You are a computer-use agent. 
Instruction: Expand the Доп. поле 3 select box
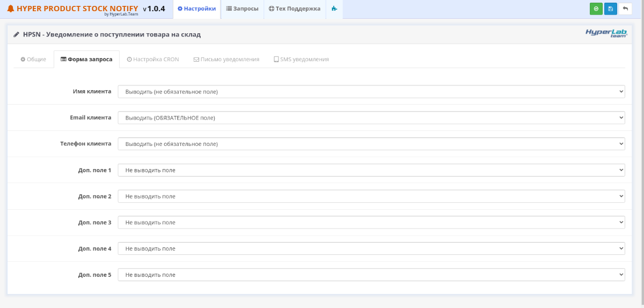pyautogui.click(x=371, y=222)
